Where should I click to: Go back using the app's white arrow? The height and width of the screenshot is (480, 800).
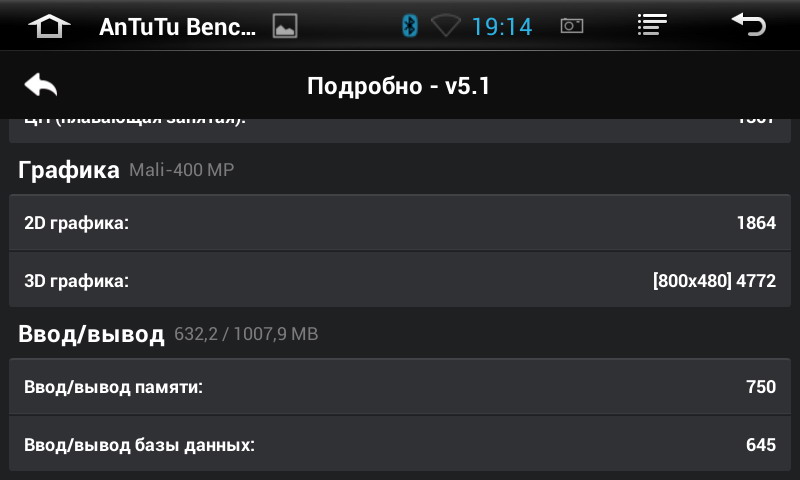click(x=41, y=85)
